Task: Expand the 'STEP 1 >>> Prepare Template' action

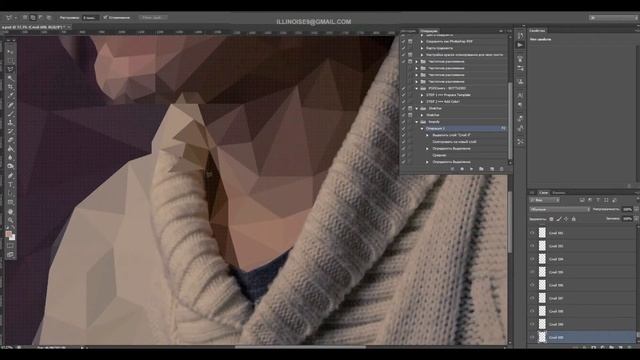Action: coord(422,95)
